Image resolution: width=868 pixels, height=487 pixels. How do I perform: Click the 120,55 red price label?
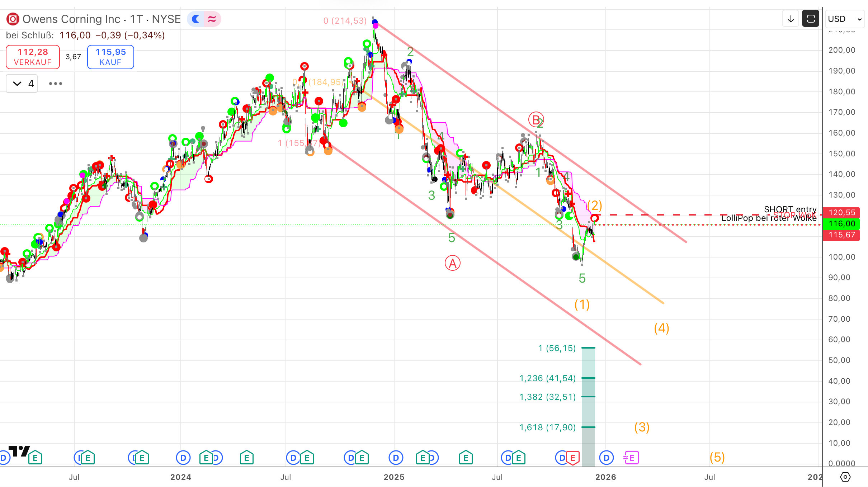[x=841, y=213]
